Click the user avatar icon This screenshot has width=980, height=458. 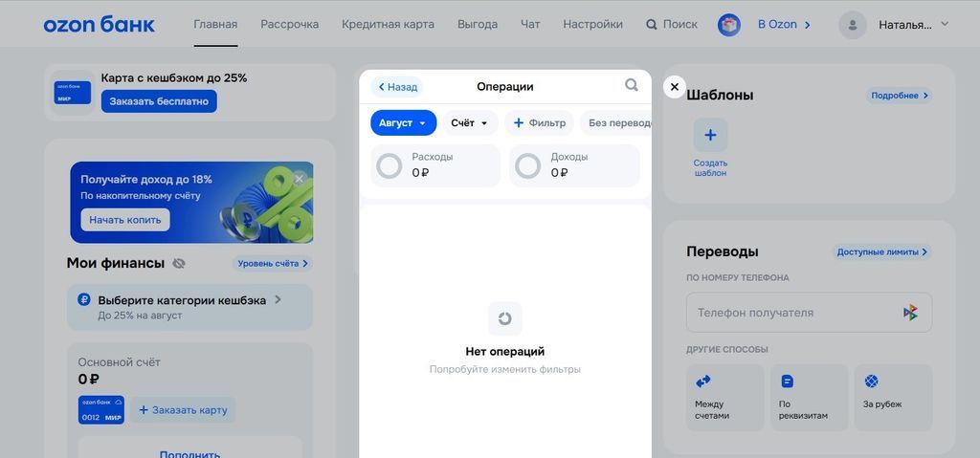point(853,25)
